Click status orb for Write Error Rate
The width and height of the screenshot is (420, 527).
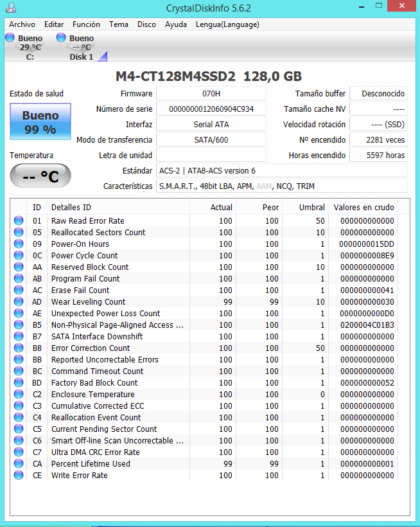click(19, 476)
